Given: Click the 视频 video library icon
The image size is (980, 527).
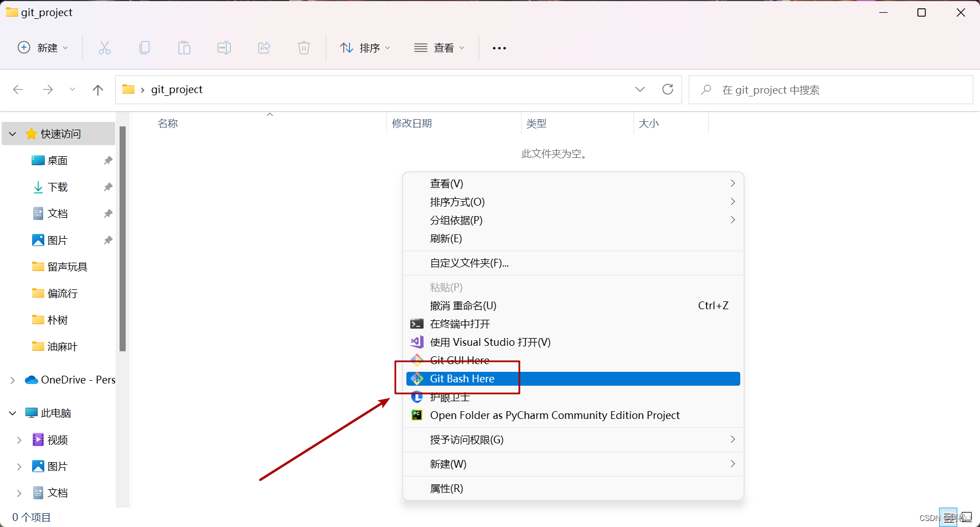Looking at the screenshot, I should coord(38,439).
